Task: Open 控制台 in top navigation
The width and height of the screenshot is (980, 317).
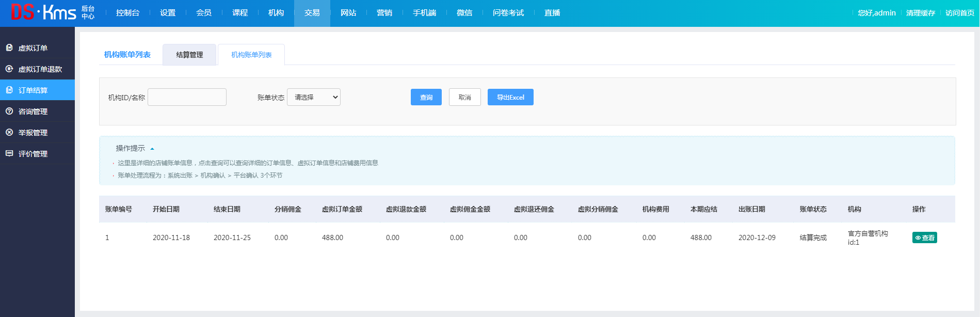Action: pyautogui.click(x=128, y=13)
